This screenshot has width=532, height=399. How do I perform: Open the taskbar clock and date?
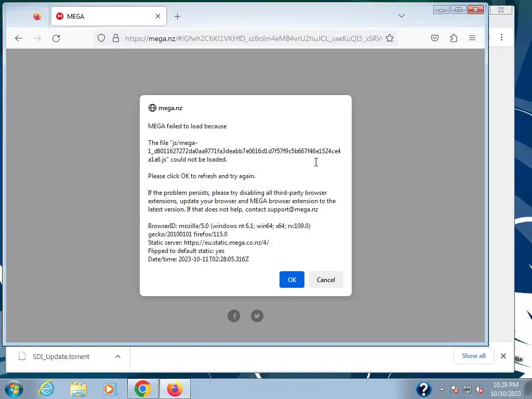[x=506, y=389]
